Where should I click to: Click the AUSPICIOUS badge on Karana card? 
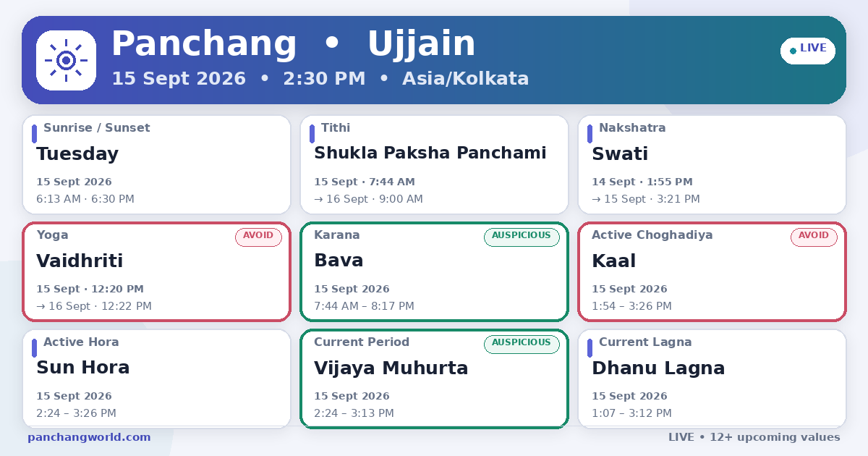522,237
